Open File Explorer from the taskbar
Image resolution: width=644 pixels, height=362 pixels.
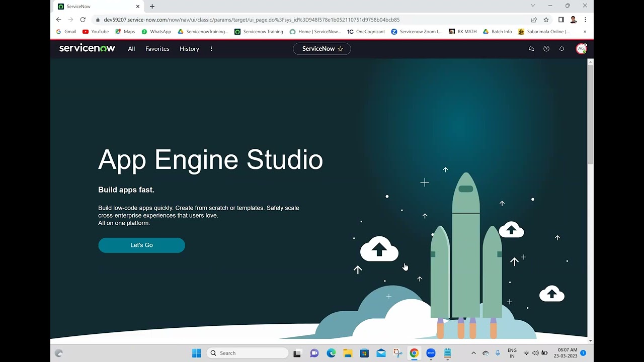348,353
